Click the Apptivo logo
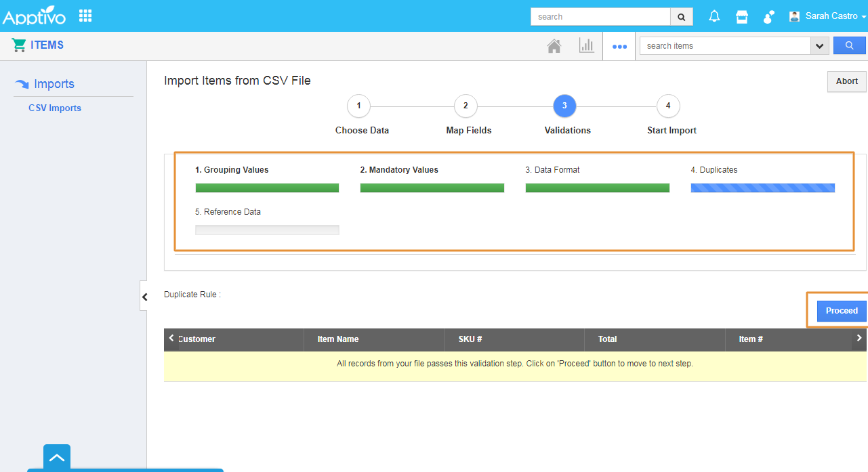The width and height of the screenshot is (868, 472). pos(35,16)
